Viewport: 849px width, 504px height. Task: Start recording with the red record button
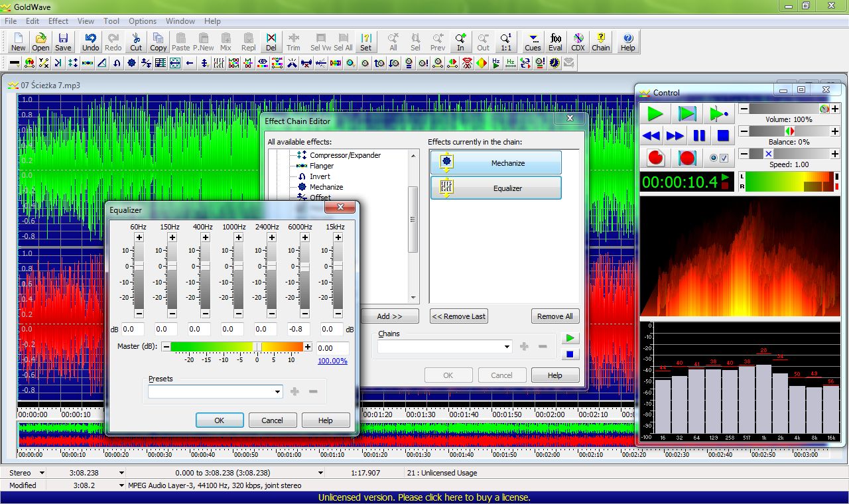click(656, 158)
